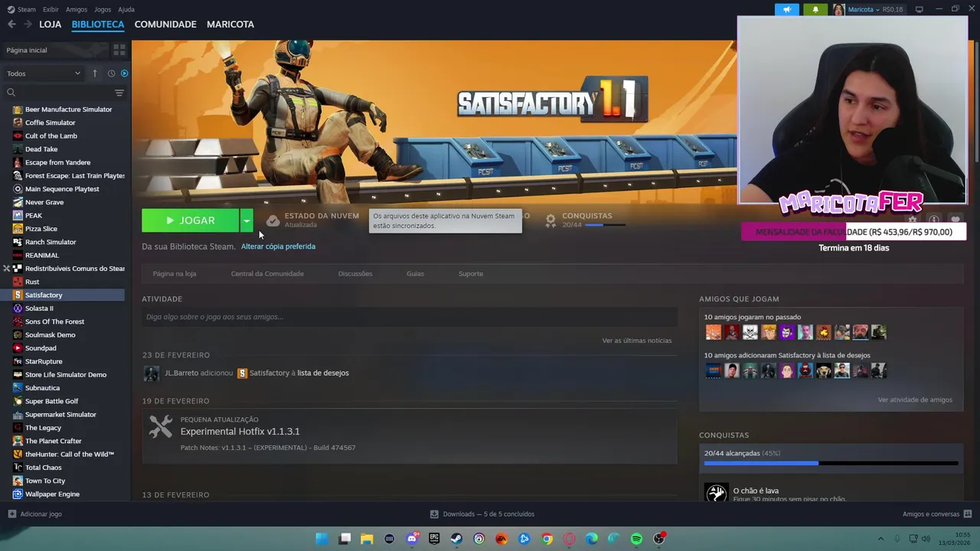The width and height of the screenshot is (980, 551).
Task: Toggle sort direction arrow in library
Action: (95, 73)
